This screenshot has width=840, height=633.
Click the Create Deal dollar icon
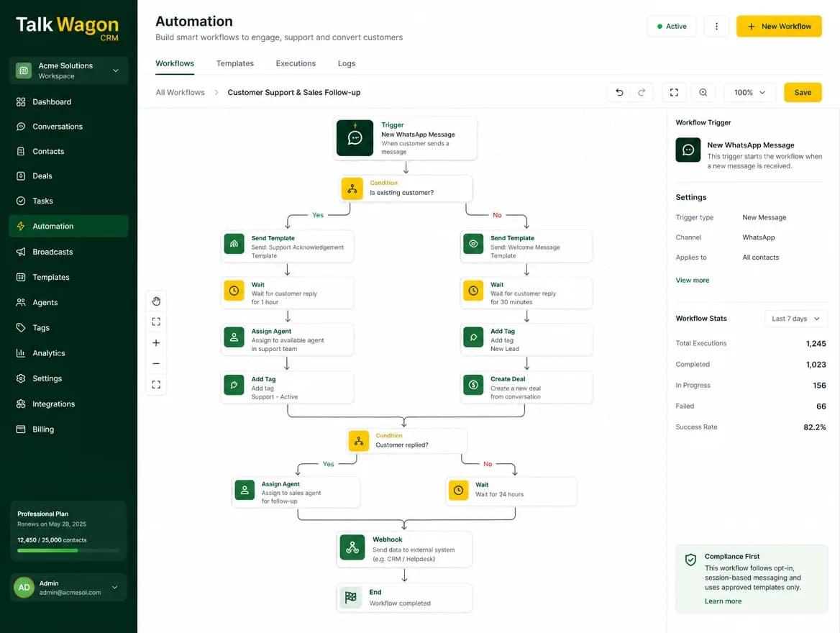pyautogui.click(x=473, y=385)
